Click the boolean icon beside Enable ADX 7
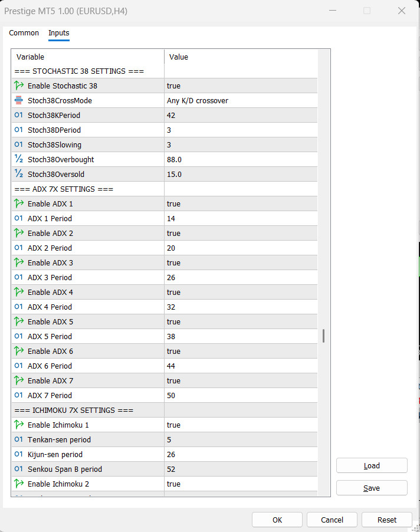This screenshot has width=420, height=532. pos(19,380)
